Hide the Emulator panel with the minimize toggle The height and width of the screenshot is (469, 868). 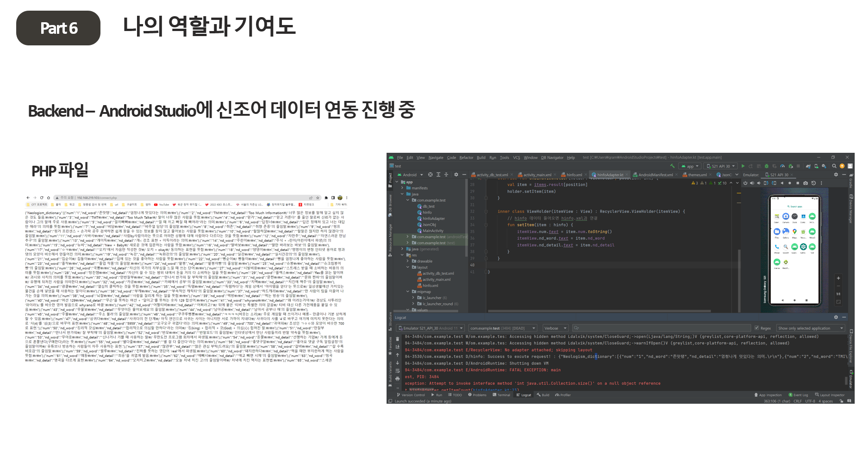[x=844, y=175]
